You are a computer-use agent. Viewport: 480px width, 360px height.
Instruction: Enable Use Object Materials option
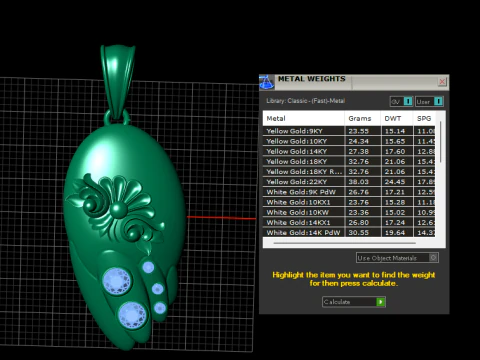point(397,258)
